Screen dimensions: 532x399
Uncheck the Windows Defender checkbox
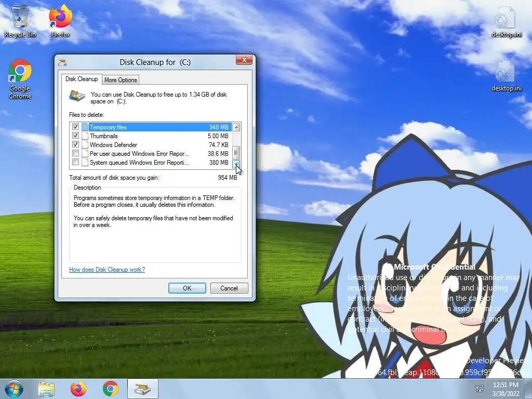point(75,144)
